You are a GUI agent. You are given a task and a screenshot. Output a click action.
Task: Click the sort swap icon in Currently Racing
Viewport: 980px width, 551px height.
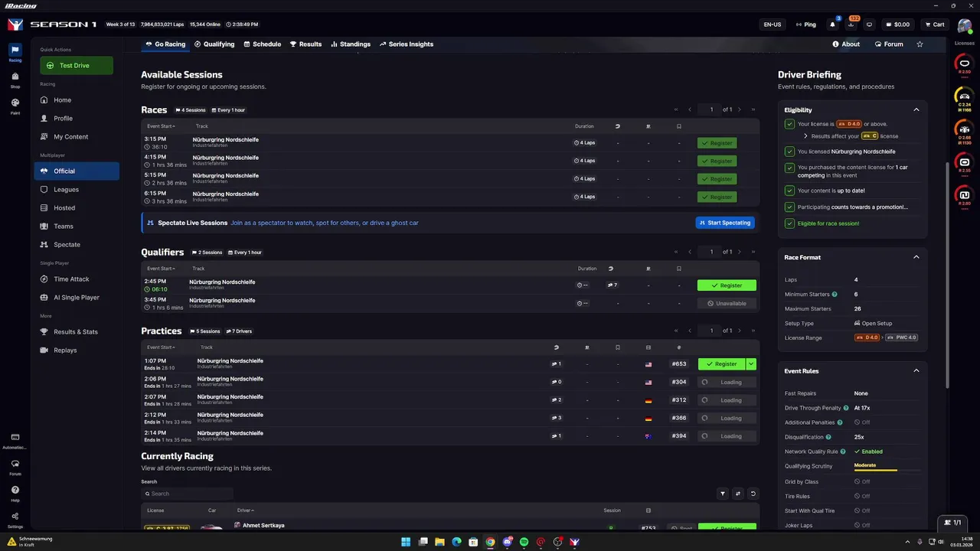738,494
